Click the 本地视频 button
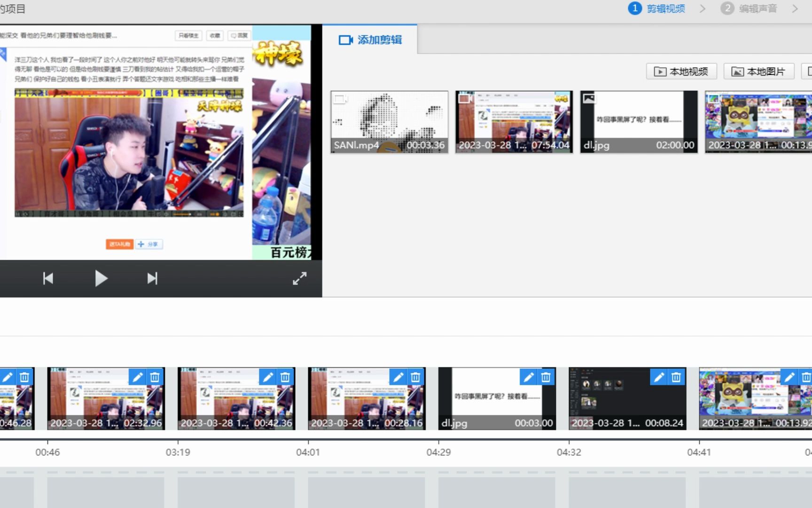Viewport: 812px width, 508px height. (x=681, y=71)
